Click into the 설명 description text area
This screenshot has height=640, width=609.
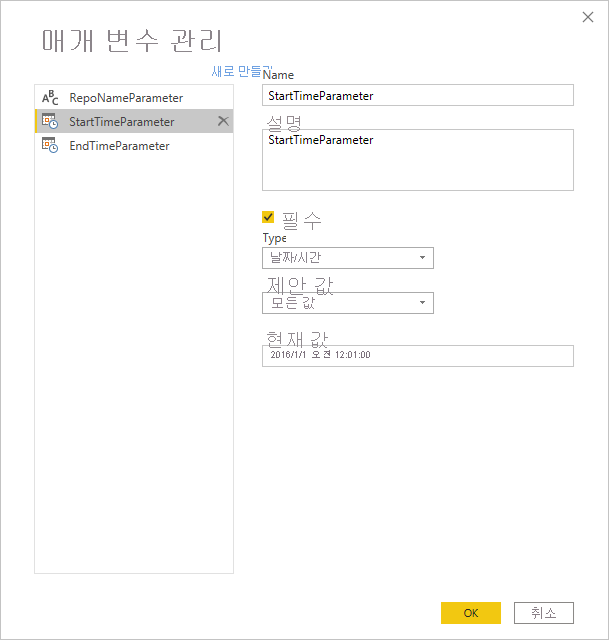[x=418, y=160]
